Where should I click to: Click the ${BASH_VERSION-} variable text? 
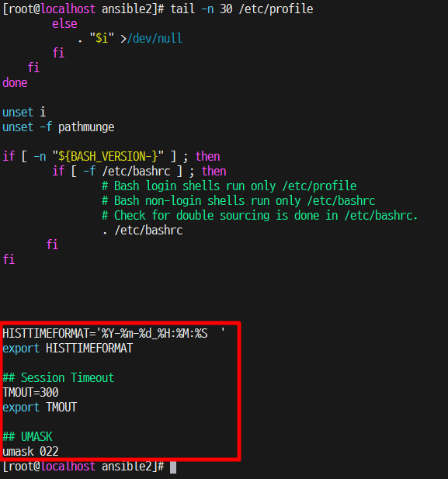coord(108,156)
